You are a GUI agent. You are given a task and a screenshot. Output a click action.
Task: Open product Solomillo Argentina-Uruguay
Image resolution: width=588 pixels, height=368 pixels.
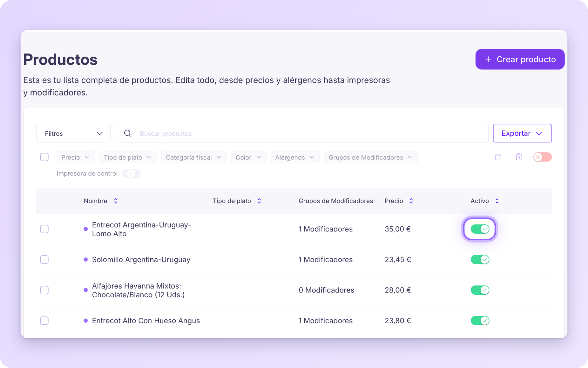click(141, 259)
